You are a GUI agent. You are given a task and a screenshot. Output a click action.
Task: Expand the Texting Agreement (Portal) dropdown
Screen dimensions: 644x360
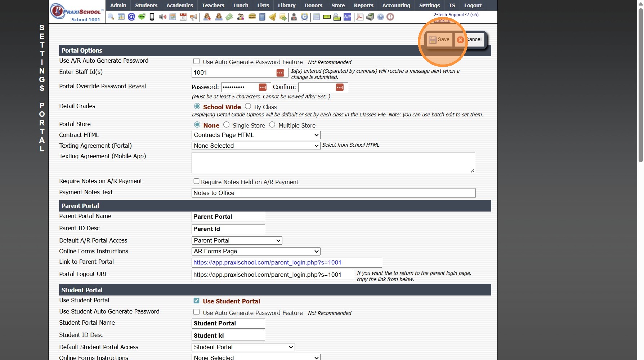pos(256,146)
